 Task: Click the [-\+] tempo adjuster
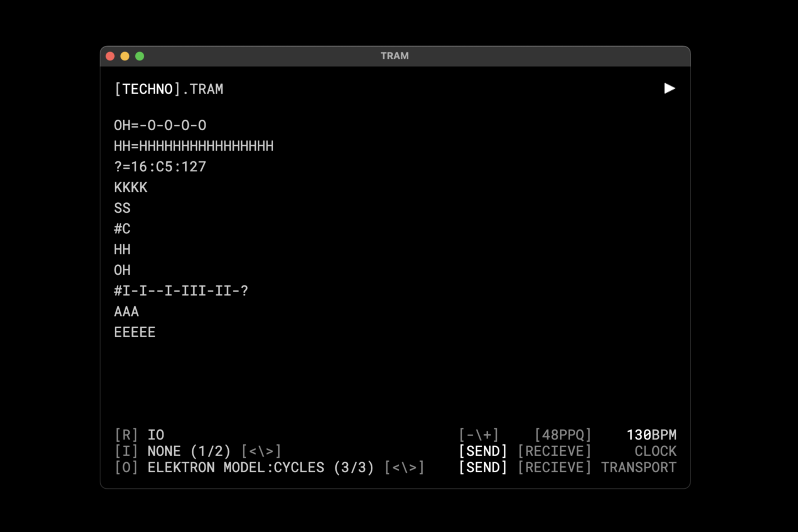tap(479, 435)
